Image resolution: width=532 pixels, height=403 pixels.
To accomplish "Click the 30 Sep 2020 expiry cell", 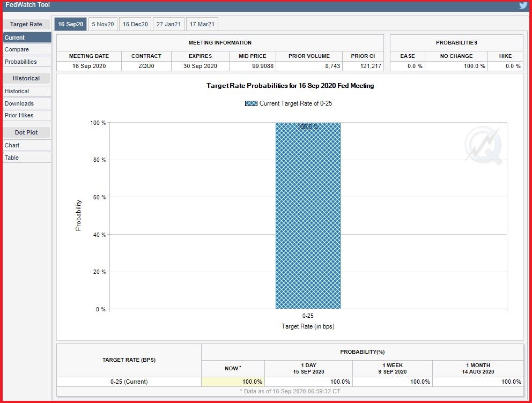I will tap(200, 66).
